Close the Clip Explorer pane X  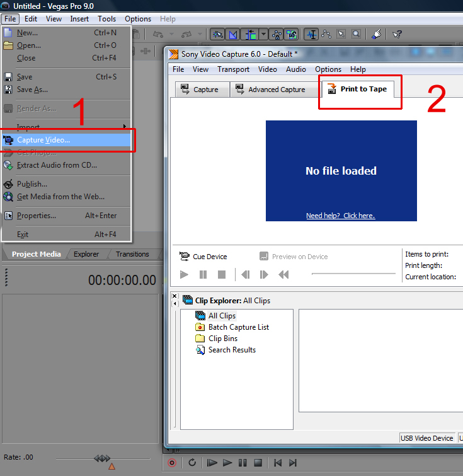[174, 296]
